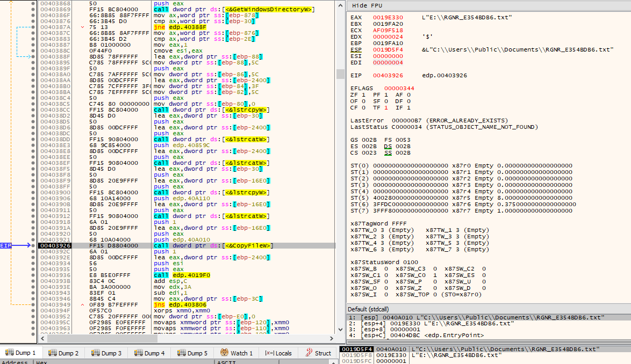Viewport: 631px width, 364px height.
Task: Open the Default (stdcall) calling convention dropdown
Action: pos(368,309)
